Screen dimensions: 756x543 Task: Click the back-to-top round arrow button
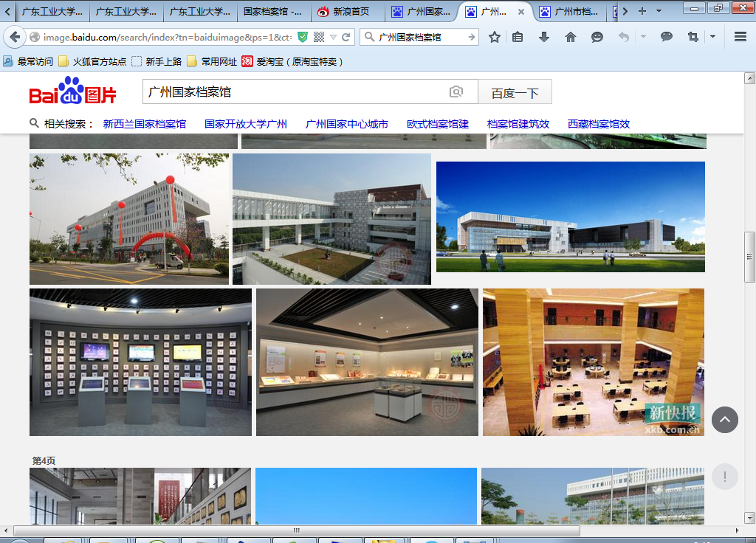[x=724, y=420]
